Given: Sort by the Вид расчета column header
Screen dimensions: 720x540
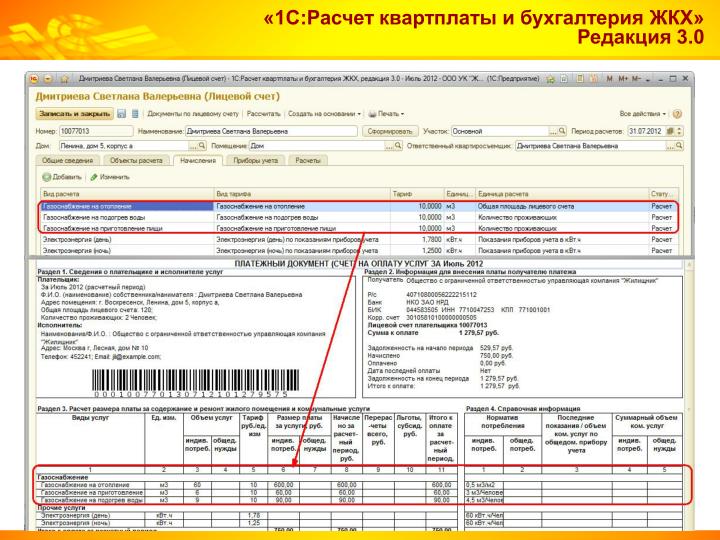Looking at the screenshot, I should point(127,194).
